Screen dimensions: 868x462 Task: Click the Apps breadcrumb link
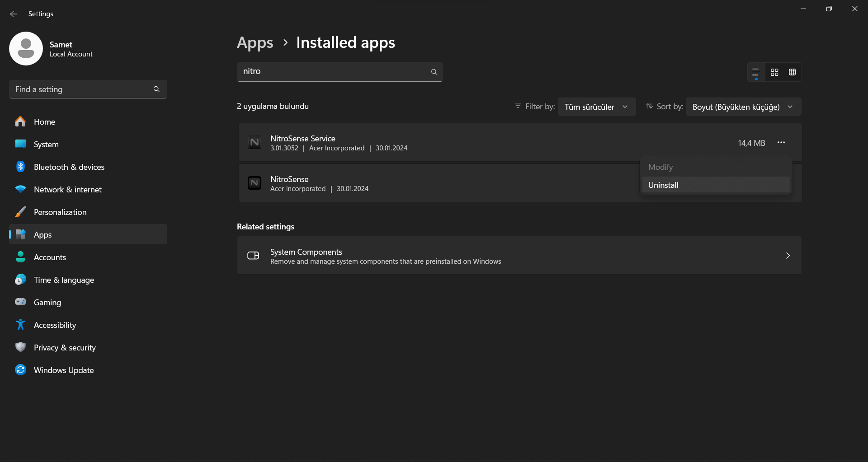(x=255, y=43)
